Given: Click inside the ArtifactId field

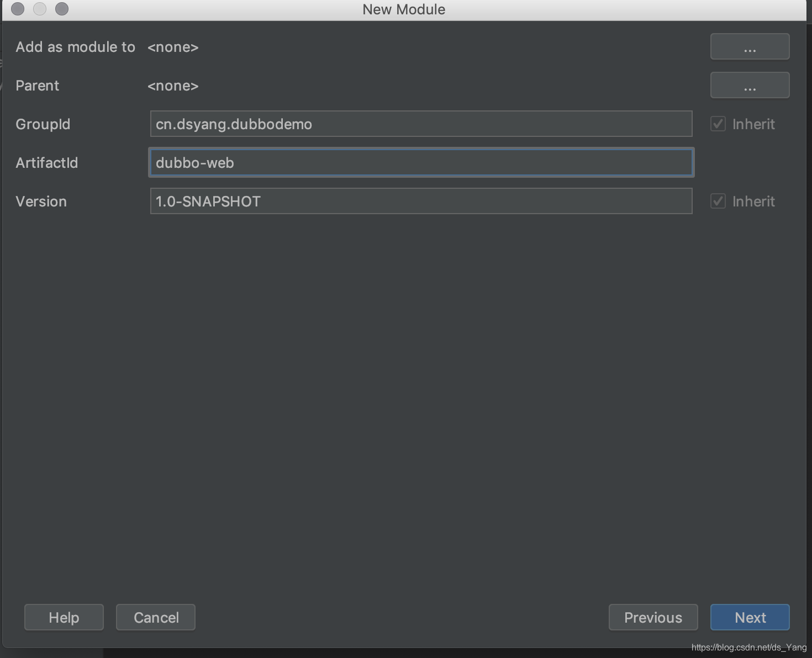Looking at the screenshot, I should point(421,163).
